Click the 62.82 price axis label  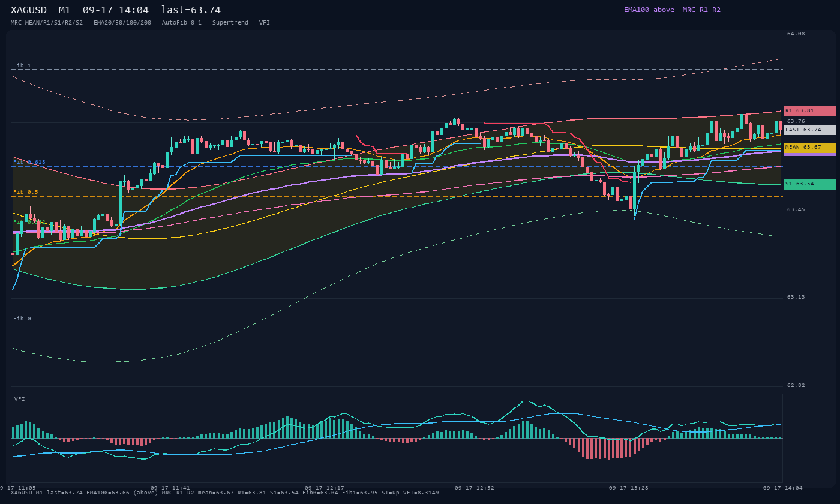coord(796,385)
